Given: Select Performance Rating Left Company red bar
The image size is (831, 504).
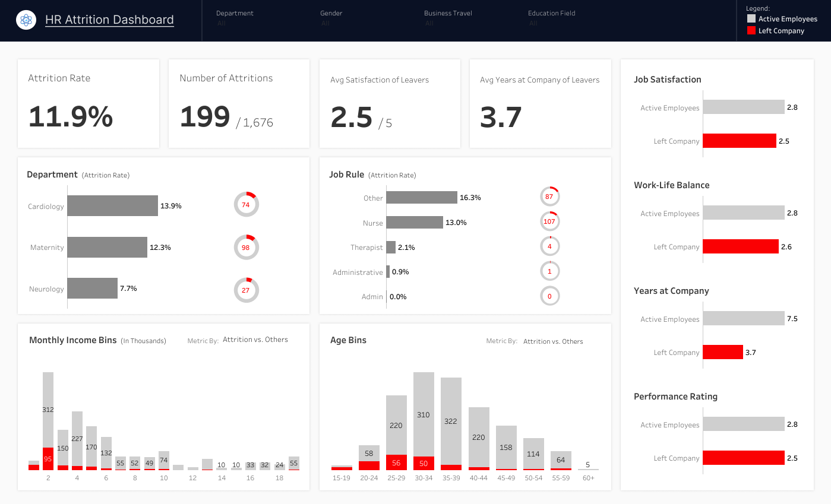Looking at the screenshot, I should (744, 458).
